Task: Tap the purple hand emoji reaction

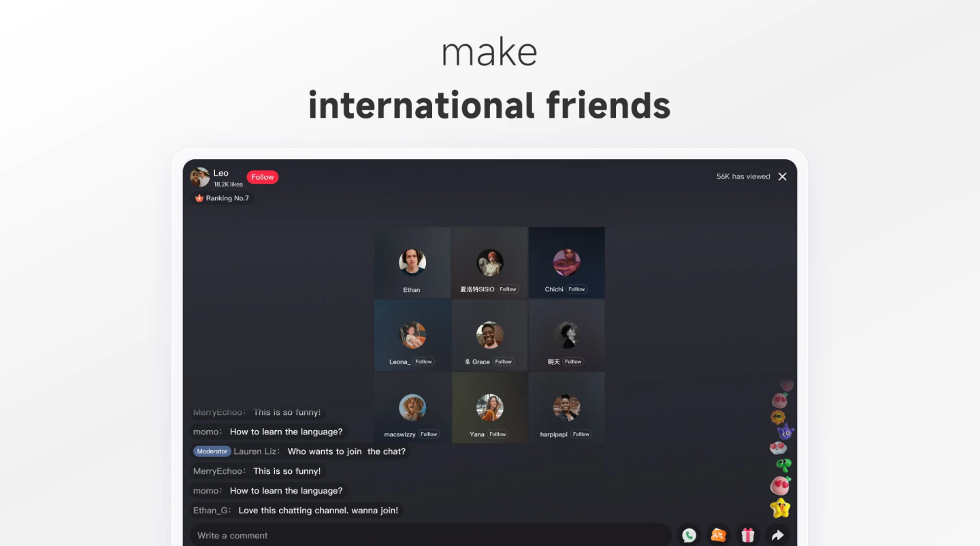Action: (x=785, y=431)
